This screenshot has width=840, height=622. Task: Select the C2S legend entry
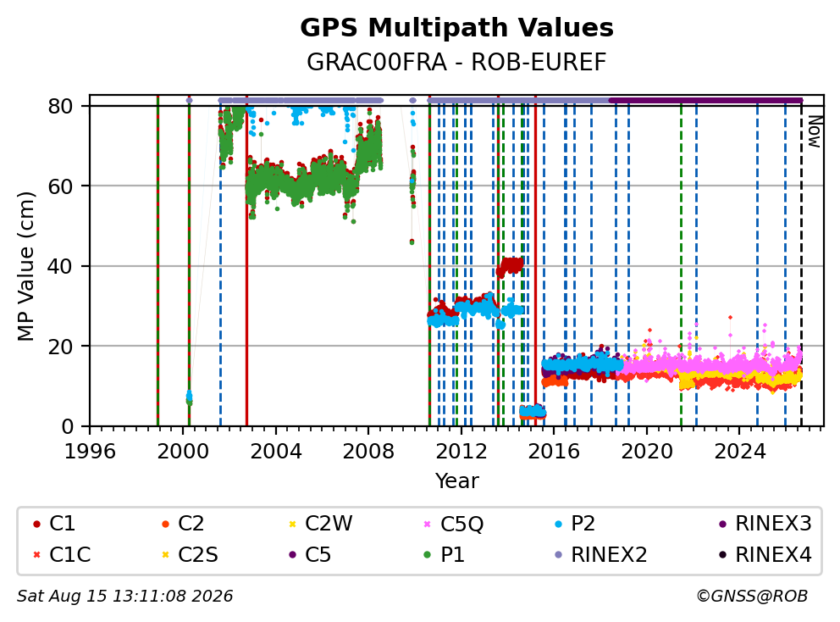click(191, 554)
